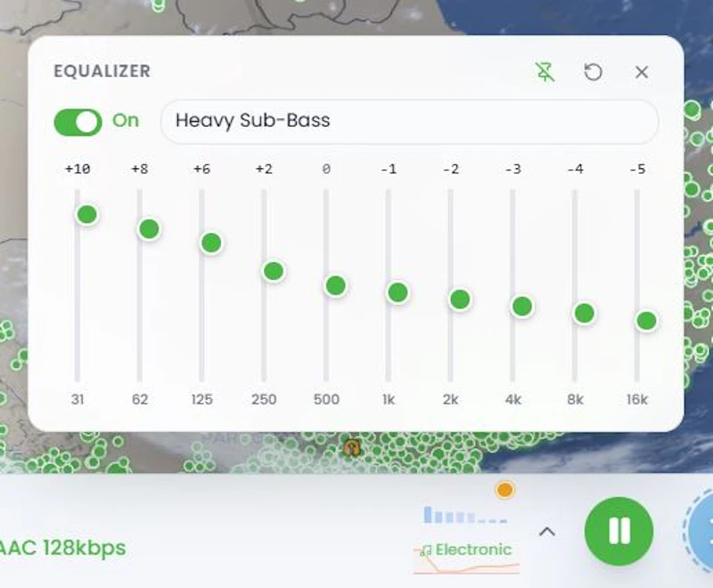Click the Electronic genre tag
This screenshot has height=588, width=713.
pyautogui.click(x=466, y=550)
